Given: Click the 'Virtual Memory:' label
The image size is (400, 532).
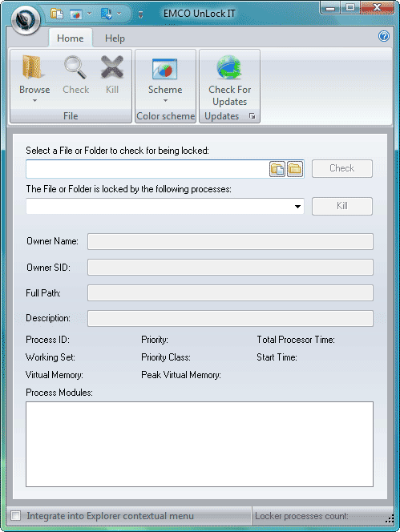Looking at the screenshot, I should (55, 375).
